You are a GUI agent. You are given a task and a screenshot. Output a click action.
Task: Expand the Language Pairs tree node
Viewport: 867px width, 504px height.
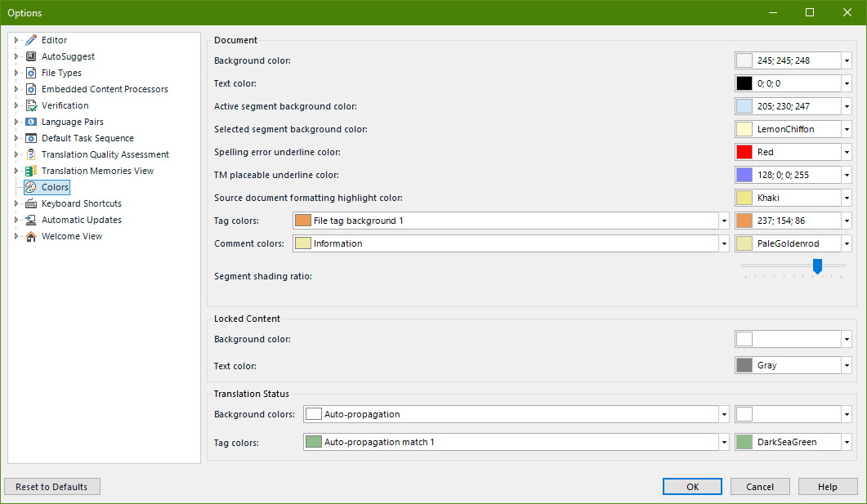16,122
